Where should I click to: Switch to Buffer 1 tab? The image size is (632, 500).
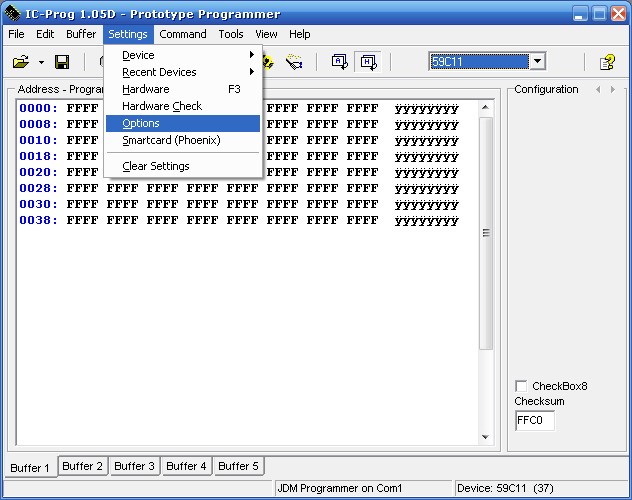[x=30, y=467]
